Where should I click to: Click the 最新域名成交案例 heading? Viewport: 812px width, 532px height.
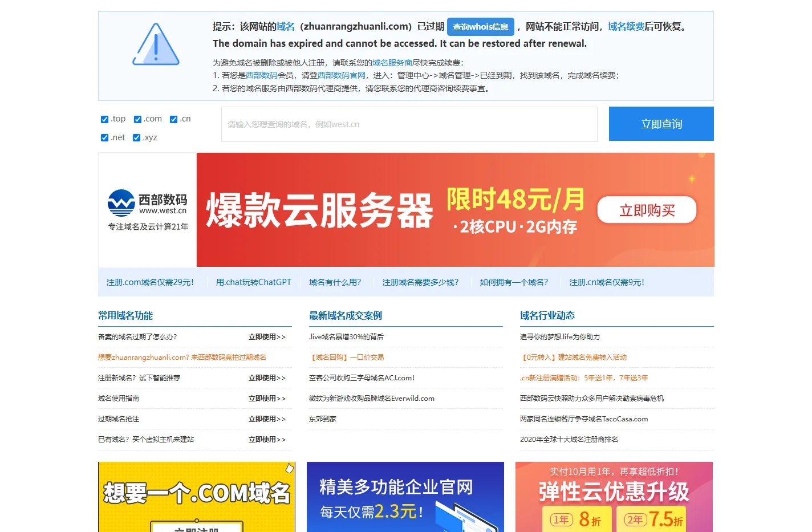pyautogui.click(x=346, y=315)
